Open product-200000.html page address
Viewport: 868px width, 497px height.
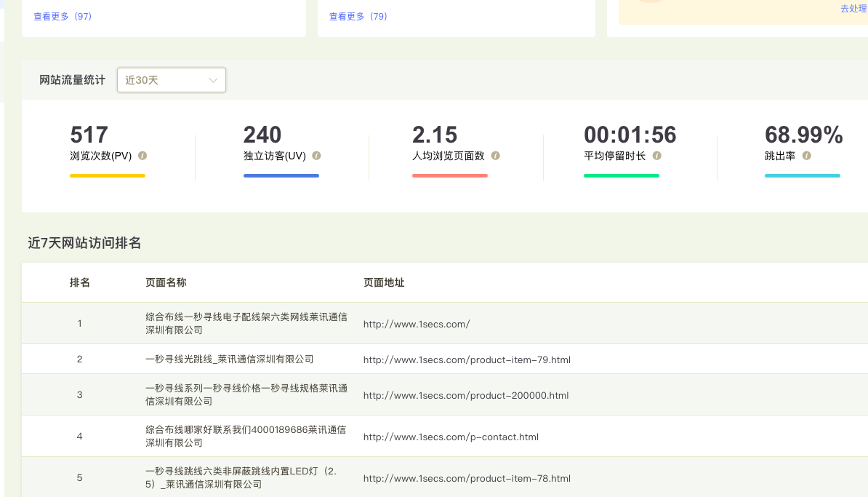click(465, 395)
